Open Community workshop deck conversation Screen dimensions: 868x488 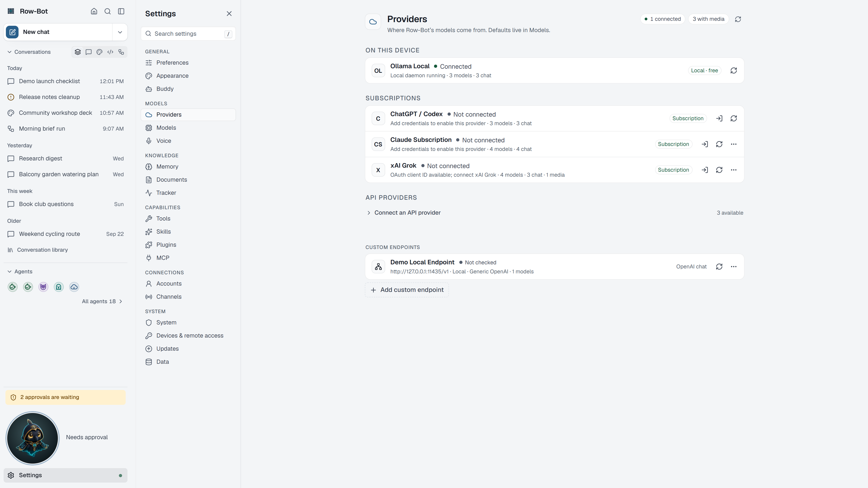65,113
